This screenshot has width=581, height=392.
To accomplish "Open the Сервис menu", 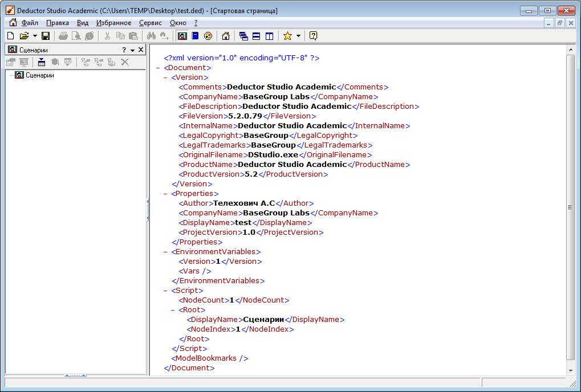I will pyautogui.click(x=151, y=23).
